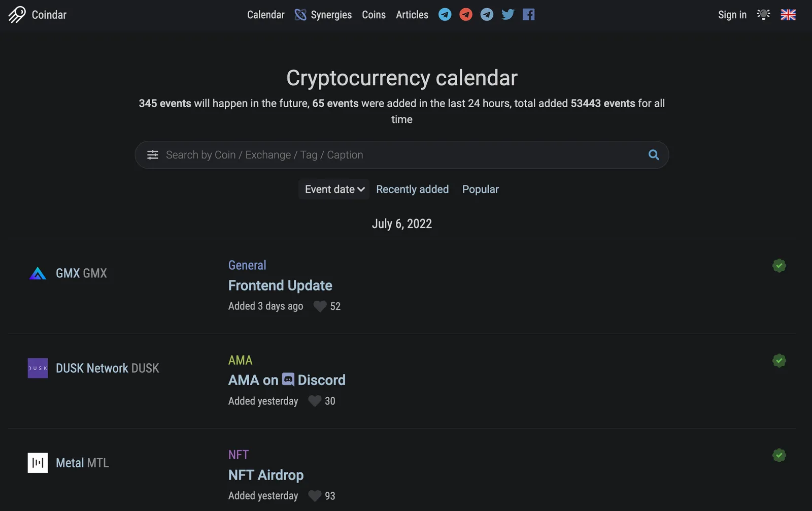The width and height of the screenshot is (812, 511).
Task: Click verified badge on Metal event
Action: pyautogui.click(x=779, y=455)
